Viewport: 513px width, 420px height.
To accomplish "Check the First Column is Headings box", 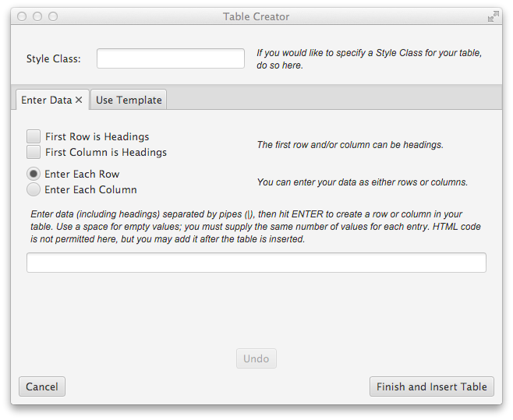I will [x=34, y=152].
